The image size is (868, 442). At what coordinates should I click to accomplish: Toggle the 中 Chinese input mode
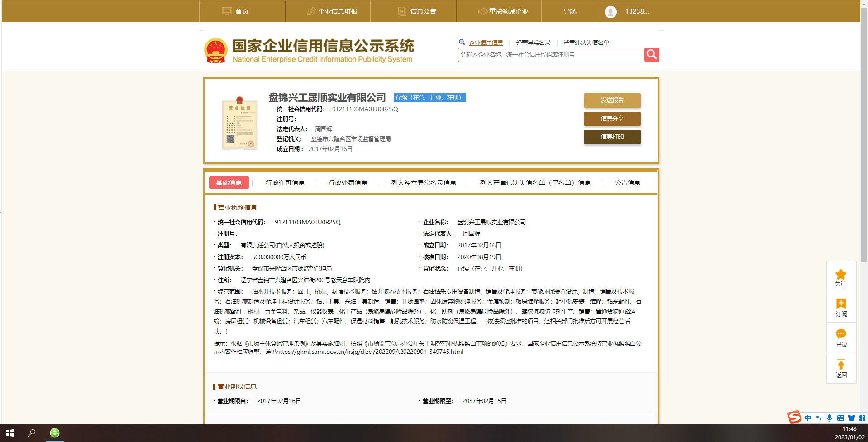[808, 418]
